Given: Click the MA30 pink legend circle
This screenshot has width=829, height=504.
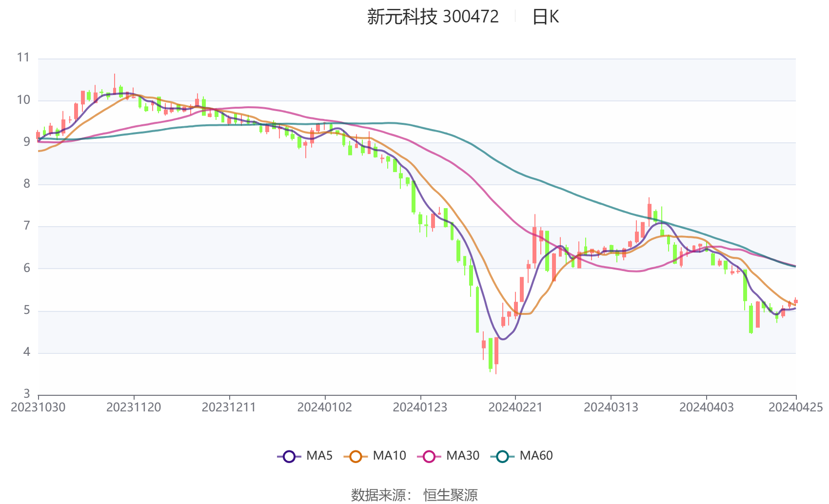Looking at the screenshot, I should 429,456.
